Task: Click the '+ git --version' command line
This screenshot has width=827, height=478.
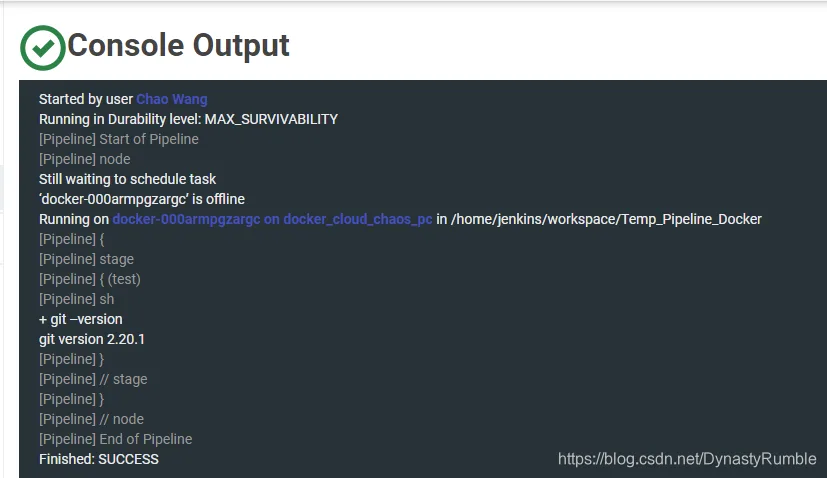Action: click(81, 319)
